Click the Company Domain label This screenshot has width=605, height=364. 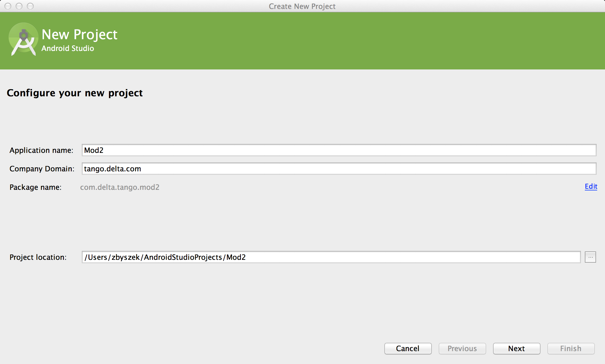click(42, 169)
